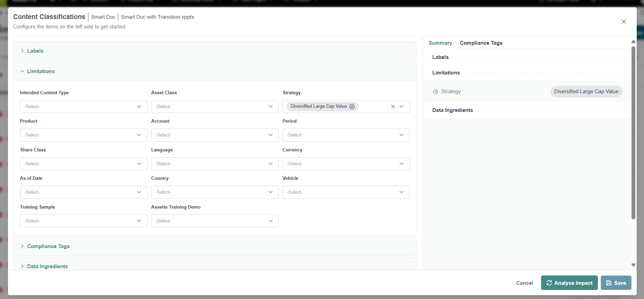644x299 pixels.
Task: Switch to the Compliance Tags tab
Action: coord(481,43)
